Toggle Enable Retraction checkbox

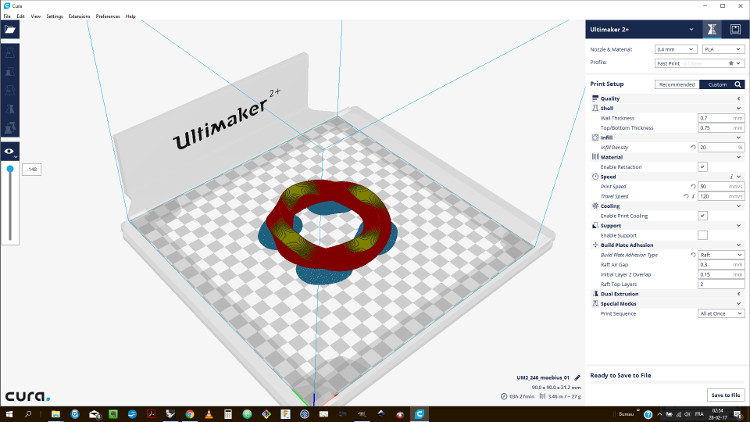click(702, 167)
